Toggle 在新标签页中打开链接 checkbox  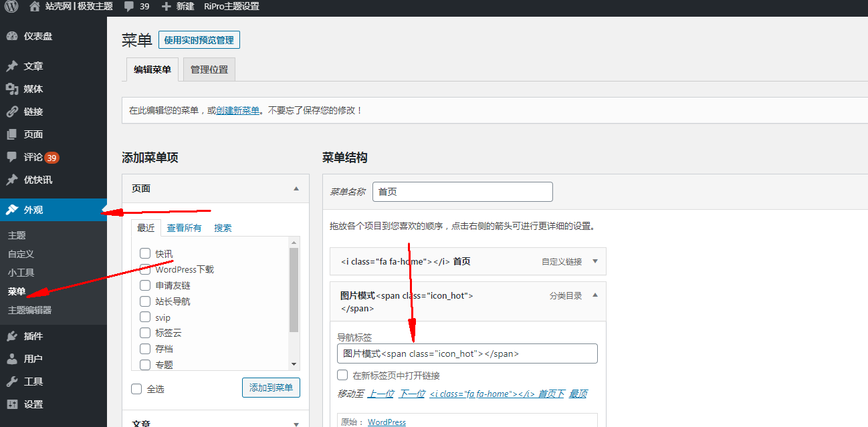click(x=342, y=376)
